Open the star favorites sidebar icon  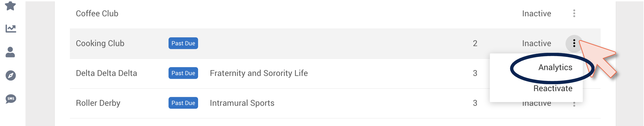10,6
